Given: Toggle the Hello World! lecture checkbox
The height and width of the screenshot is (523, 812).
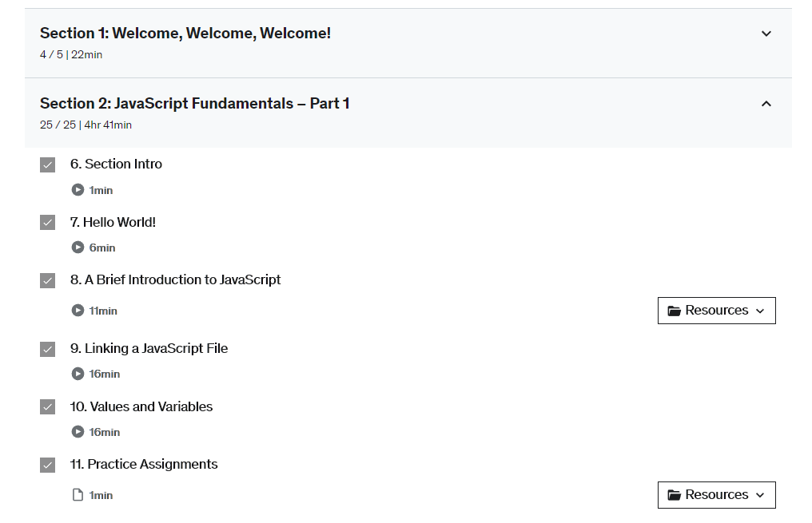Looking at the screenshot, I should point(48,223).
